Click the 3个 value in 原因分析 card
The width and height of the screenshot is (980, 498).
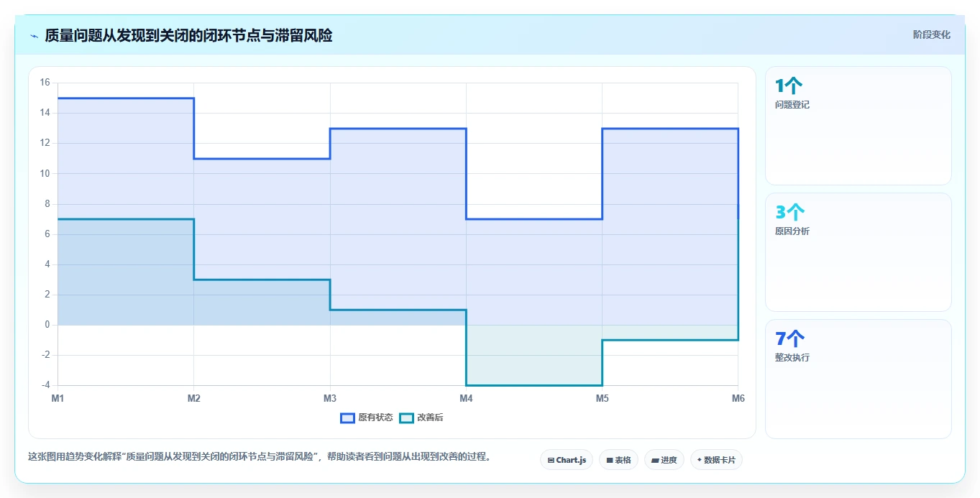pos(790,213)
